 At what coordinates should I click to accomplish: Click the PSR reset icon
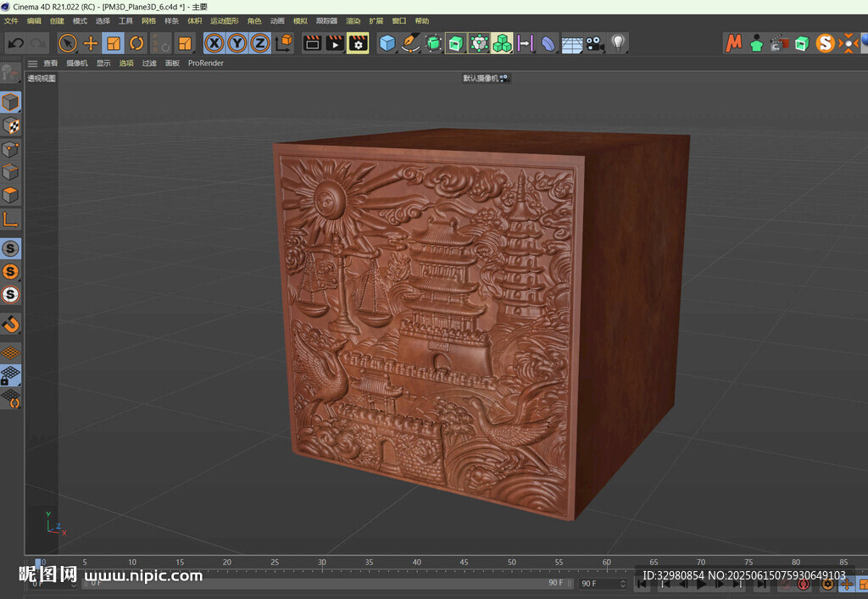(x=160, y=43)
